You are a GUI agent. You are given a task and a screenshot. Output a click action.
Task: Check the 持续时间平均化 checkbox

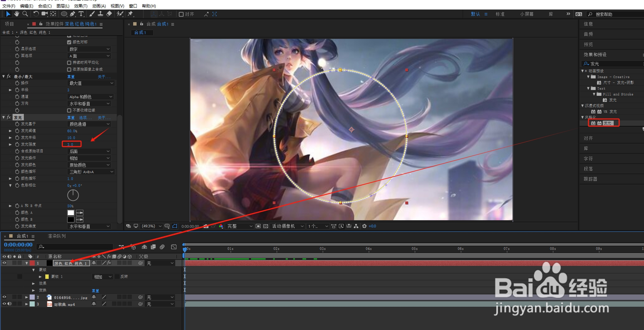click(69, 62)
